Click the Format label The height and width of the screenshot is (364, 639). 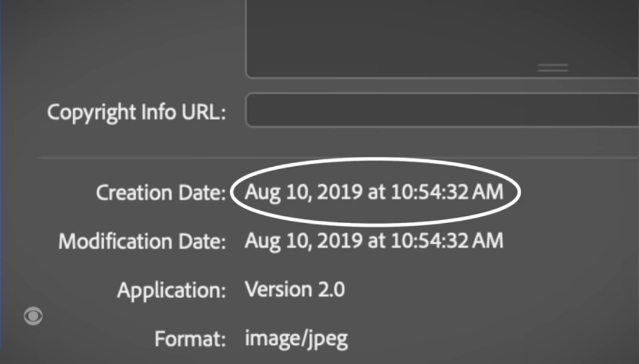click(x=189, y=339)
